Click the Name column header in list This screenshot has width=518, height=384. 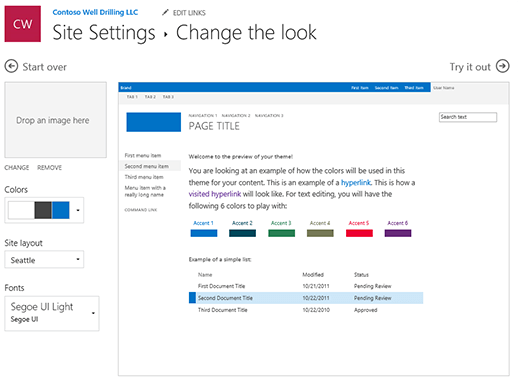tap(205, 275)
